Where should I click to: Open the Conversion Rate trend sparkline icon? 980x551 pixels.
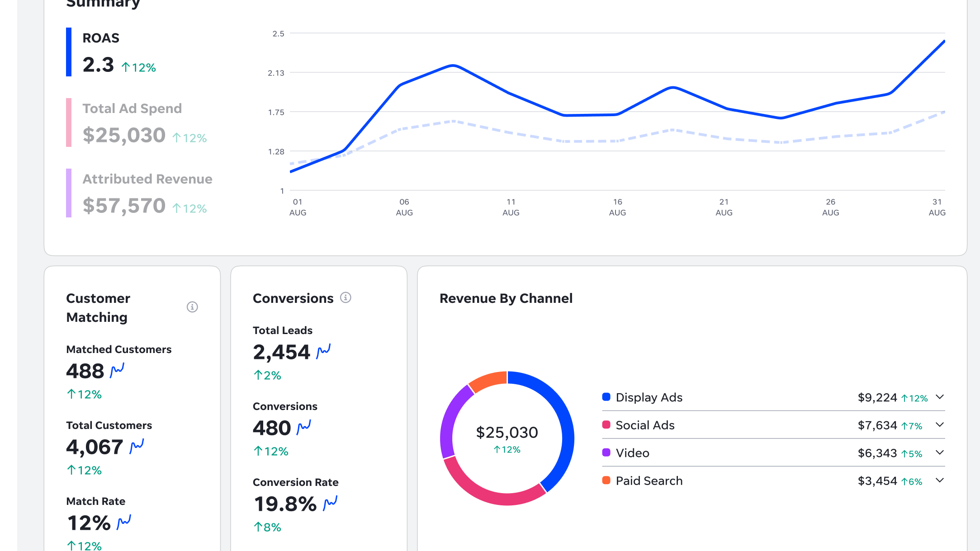coord(330,503)
